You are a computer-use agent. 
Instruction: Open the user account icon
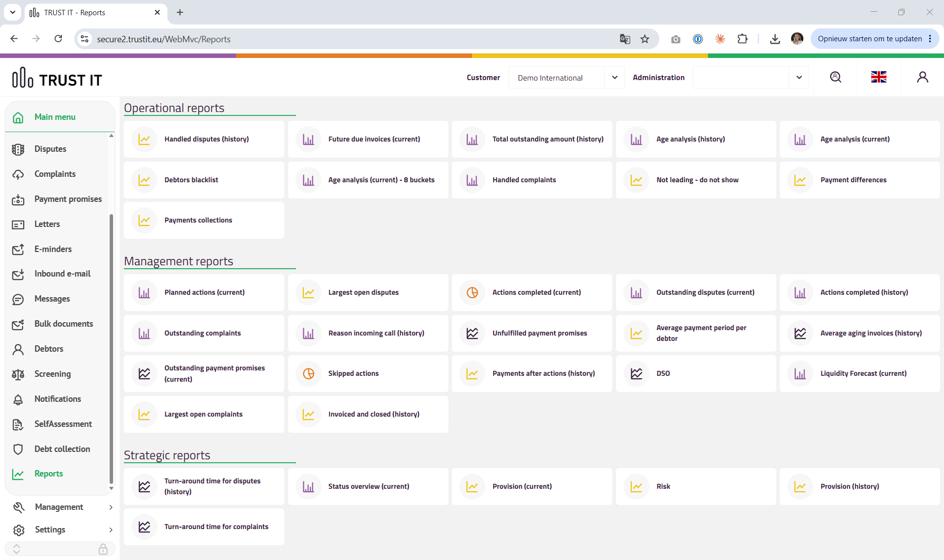click(x=922, y=77)
